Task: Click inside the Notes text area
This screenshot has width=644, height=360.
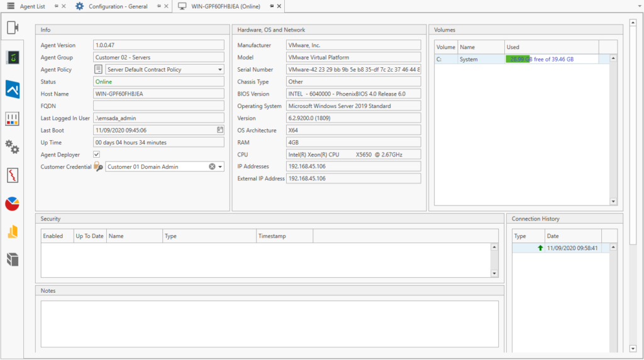Action: click(269, 324)
